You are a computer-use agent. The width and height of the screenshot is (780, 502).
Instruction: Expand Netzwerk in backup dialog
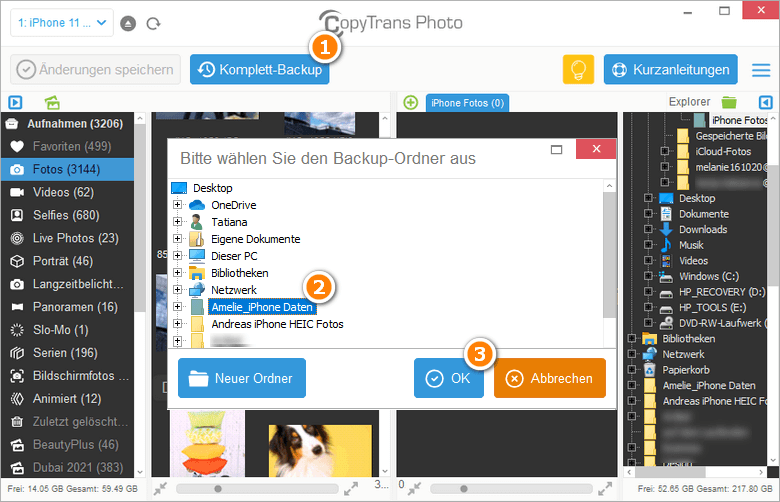pyautogui.click(x=177, y=289)
